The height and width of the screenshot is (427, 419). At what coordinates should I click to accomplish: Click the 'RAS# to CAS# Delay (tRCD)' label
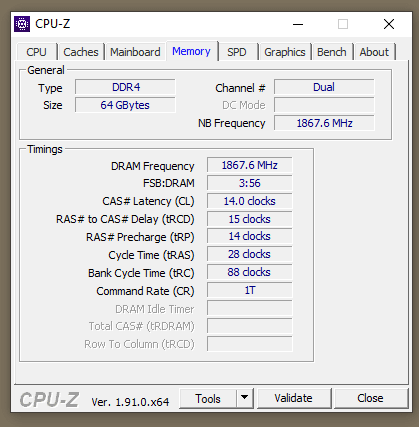[125, 219]
